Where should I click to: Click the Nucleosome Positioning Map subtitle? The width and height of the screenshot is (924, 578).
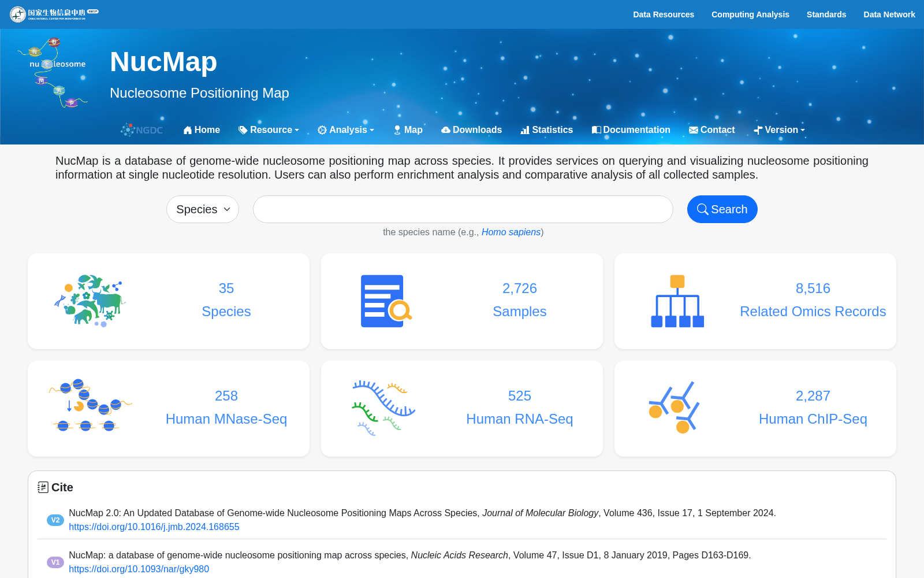point(199,93)
